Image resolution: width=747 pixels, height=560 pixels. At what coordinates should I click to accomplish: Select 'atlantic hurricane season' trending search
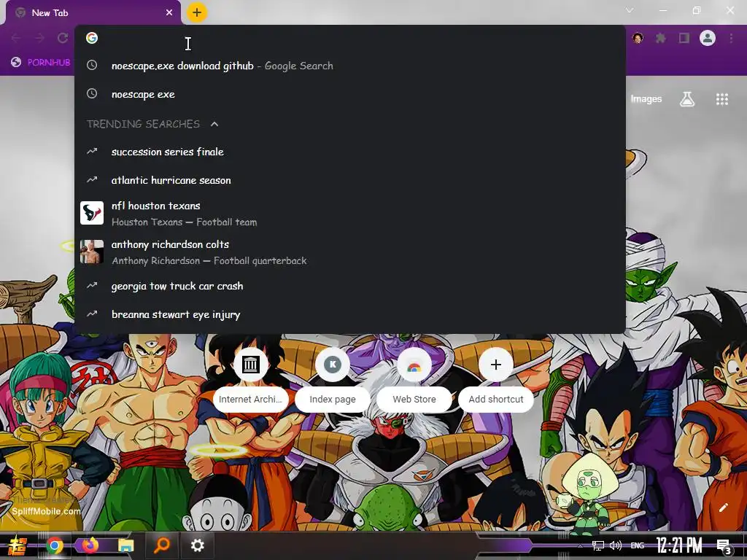[350, 180]
